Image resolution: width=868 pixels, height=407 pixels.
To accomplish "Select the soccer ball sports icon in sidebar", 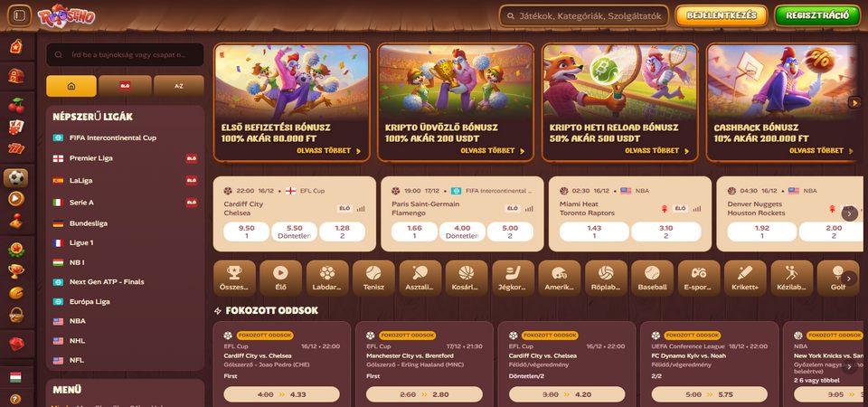I will tap(16, 178).
